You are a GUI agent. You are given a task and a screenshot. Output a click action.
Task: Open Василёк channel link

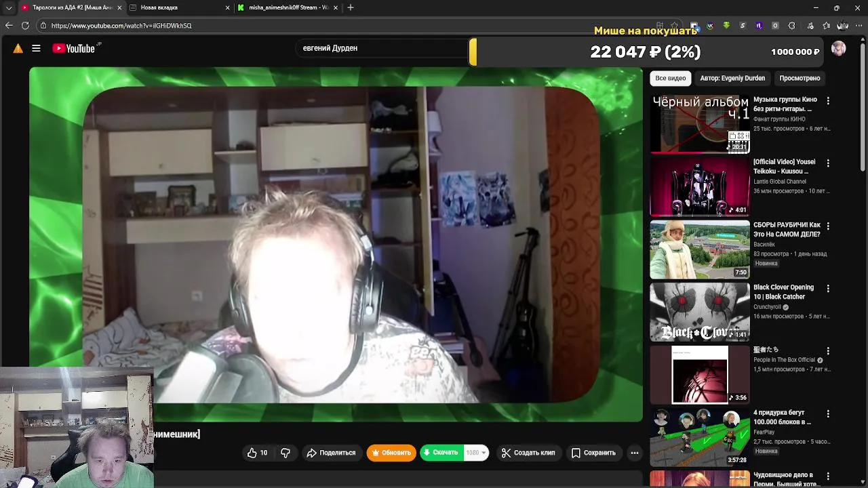[x=764, y=244]
